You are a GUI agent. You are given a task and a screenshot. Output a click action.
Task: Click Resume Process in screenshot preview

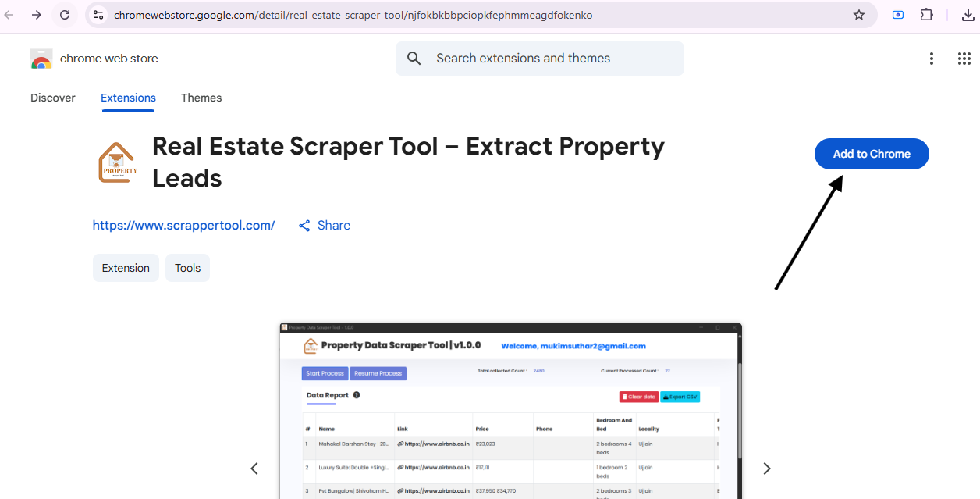(378, 373)
